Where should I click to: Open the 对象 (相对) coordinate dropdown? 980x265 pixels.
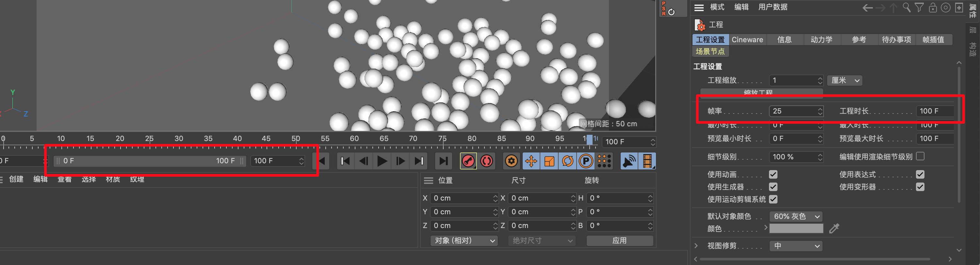click(464, 241)
